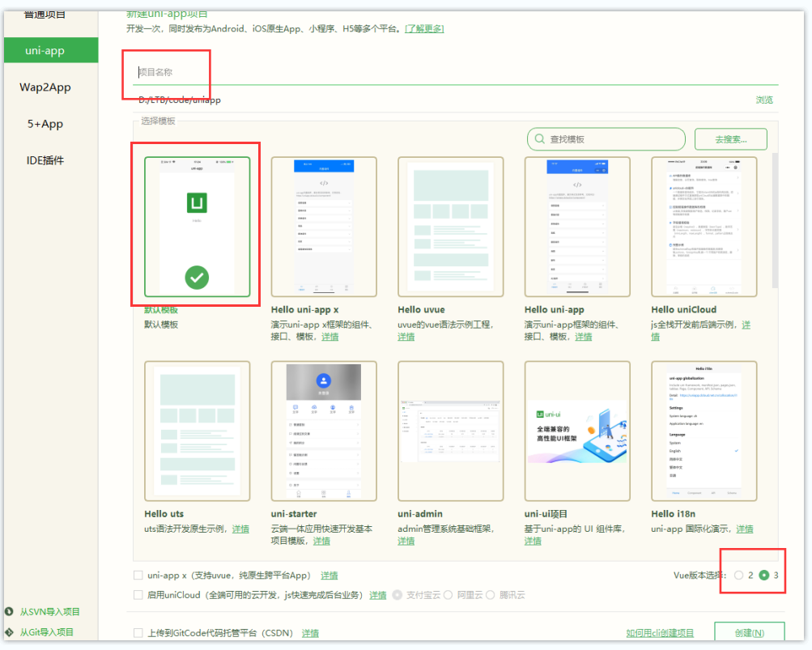Open 详情 link for Hello i18n
Image resolution: width=812 pixels, height=650 pixels.
[x=745, y=529]
